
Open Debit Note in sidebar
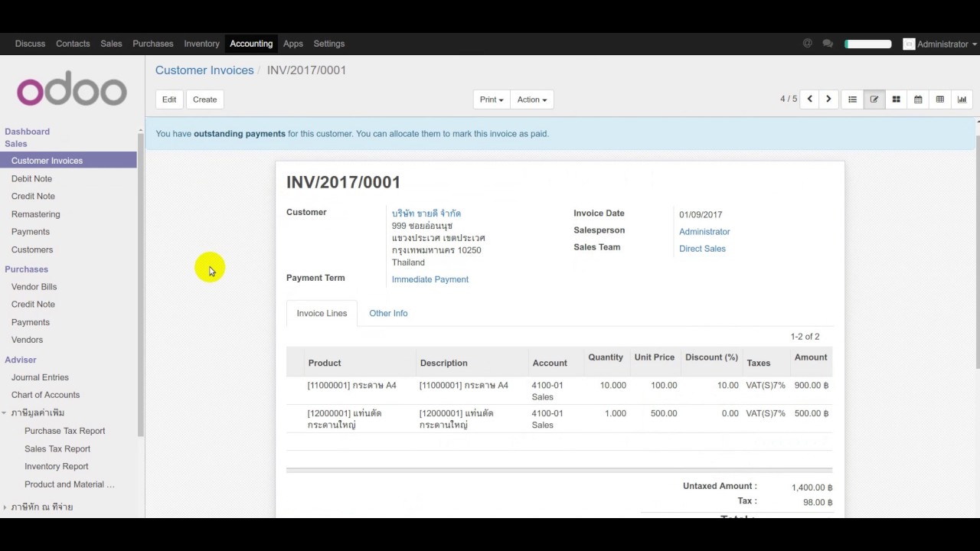click(31, 178)
